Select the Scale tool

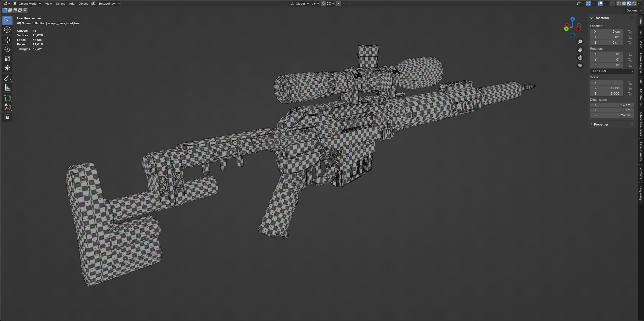coord(7,59)
